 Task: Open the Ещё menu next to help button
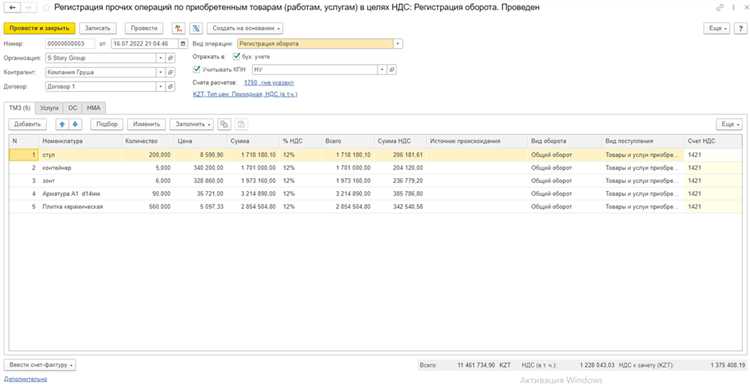click(717, 28)
